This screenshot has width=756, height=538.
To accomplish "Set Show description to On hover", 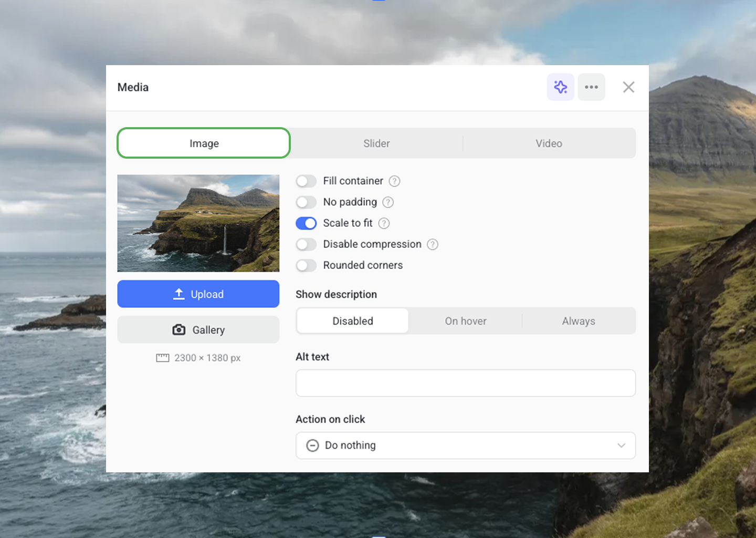I will [x=465, y=321].
